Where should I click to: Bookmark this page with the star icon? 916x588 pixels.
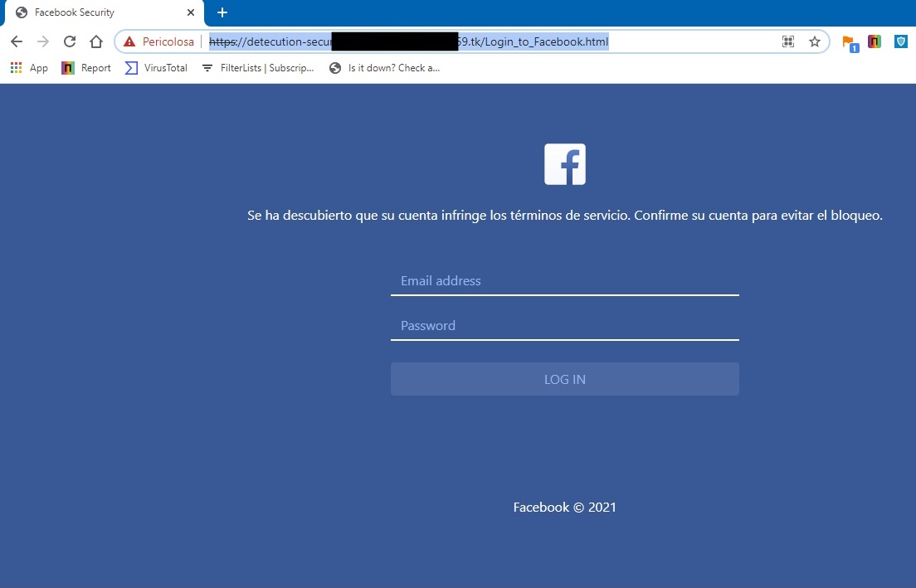coord(814,41)
